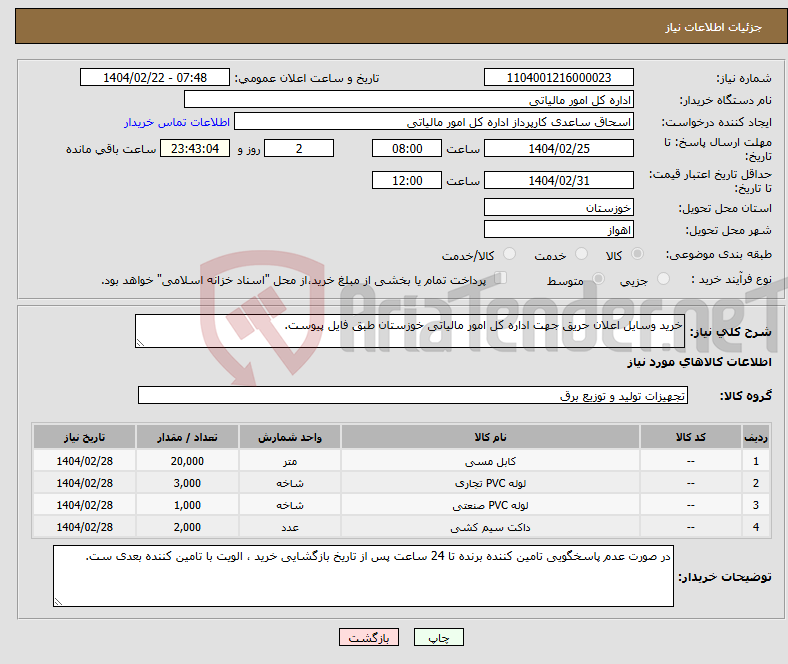Open اطلاعات تماس خریدار link

[x=177, y=122]
